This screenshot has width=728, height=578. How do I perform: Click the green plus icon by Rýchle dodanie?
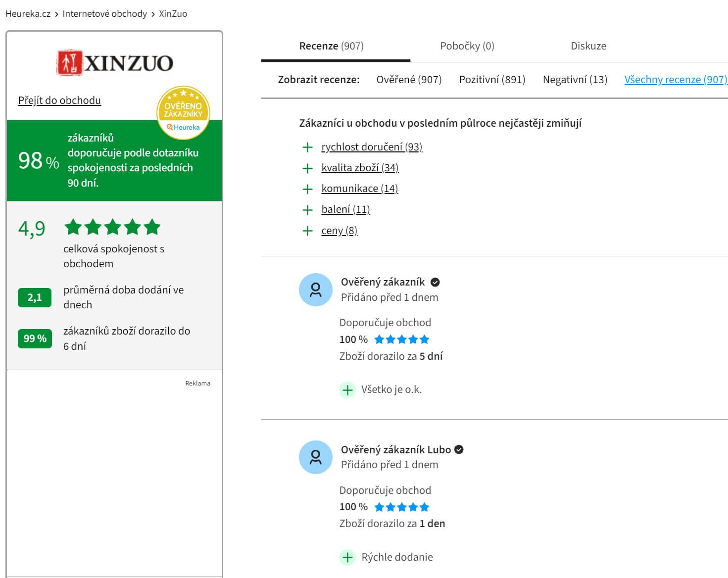coord(347,557)
